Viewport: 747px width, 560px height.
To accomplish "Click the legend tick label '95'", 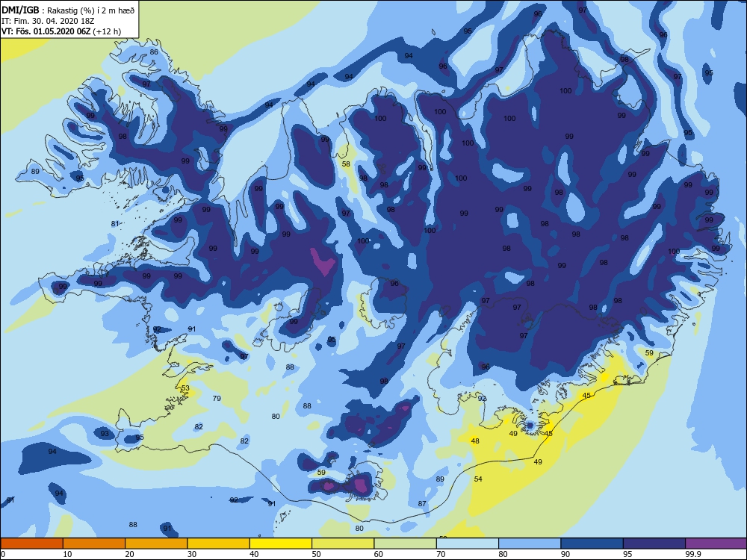I will point(628,554).
